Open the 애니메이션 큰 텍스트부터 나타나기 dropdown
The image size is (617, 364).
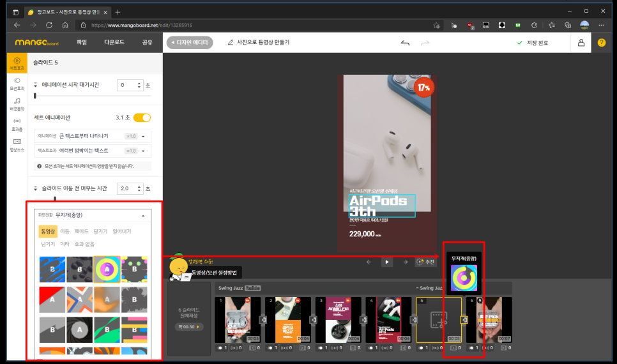(93, 136)
